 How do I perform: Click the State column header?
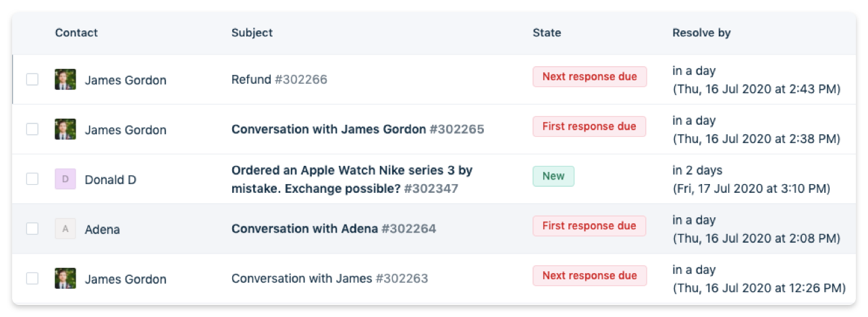tap(547, 32)
